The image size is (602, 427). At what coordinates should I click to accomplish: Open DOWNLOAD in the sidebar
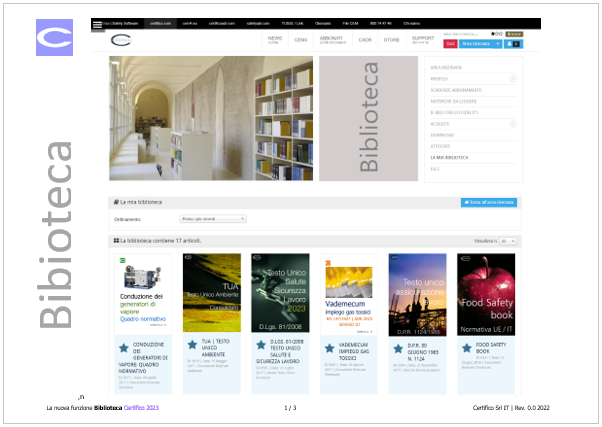[442, 135]
